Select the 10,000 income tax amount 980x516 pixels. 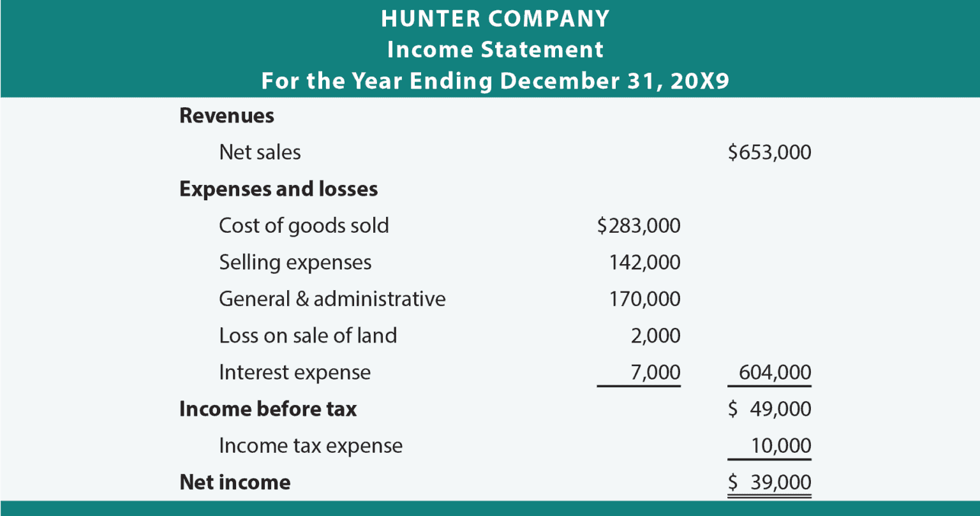[781, 446]
